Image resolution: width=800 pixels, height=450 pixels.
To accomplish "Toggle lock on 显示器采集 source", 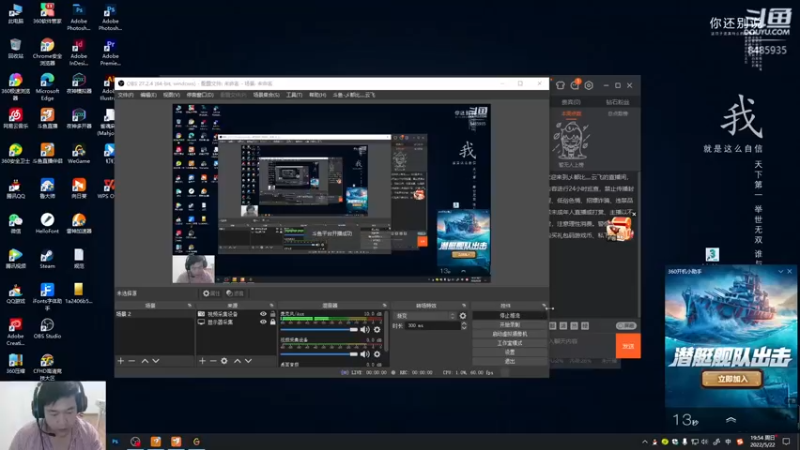I will click(272, 322).
